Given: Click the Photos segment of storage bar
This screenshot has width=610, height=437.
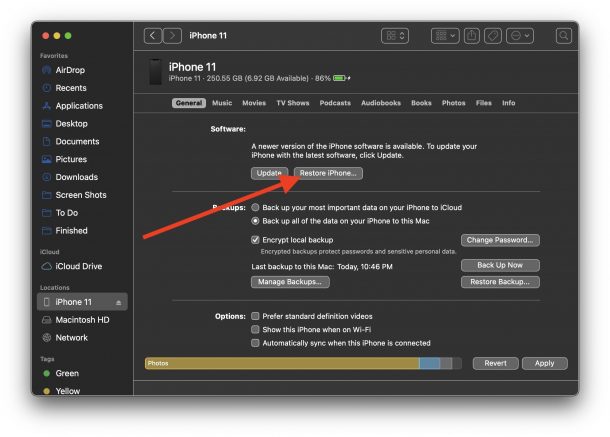Looking at the screenshot, I should pyautogui.click(x=282, y=363).
